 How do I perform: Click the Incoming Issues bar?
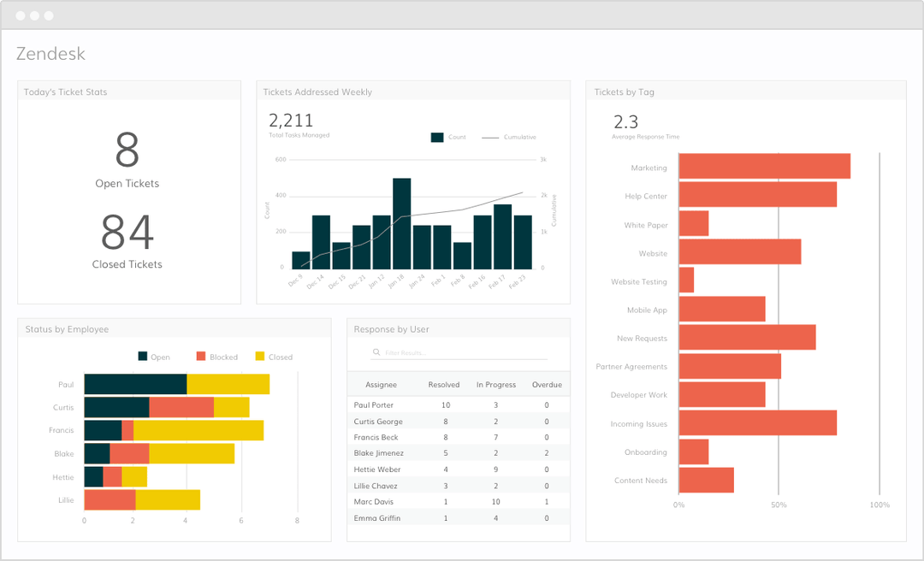tap(758, 422)
